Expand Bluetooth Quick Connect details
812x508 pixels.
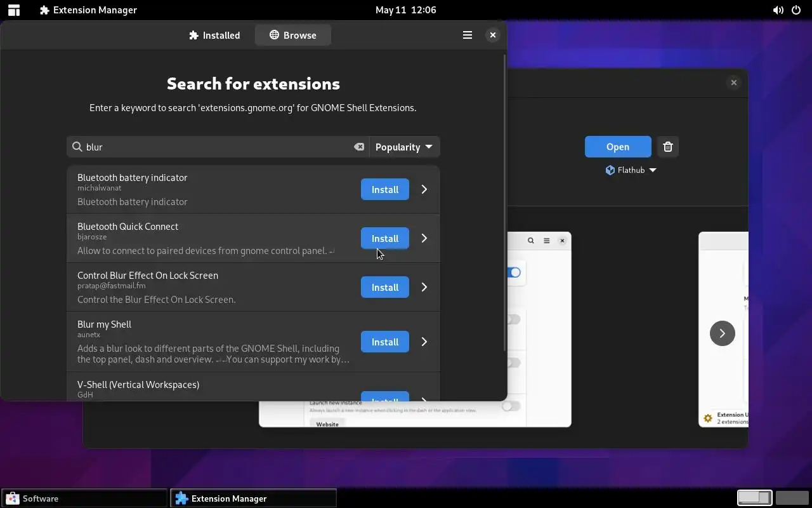[424, 238]
